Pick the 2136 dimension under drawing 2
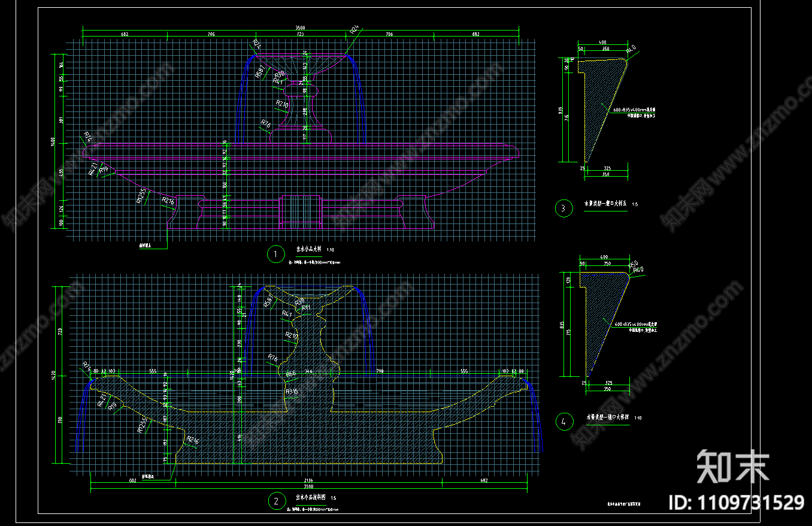 point(308,480)
